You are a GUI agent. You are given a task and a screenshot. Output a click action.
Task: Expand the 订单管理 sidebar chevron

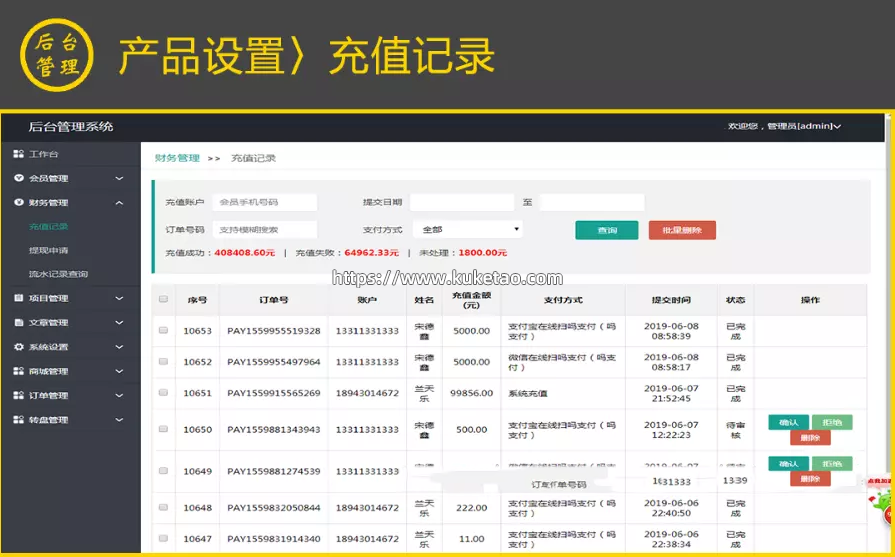(119, 396)
